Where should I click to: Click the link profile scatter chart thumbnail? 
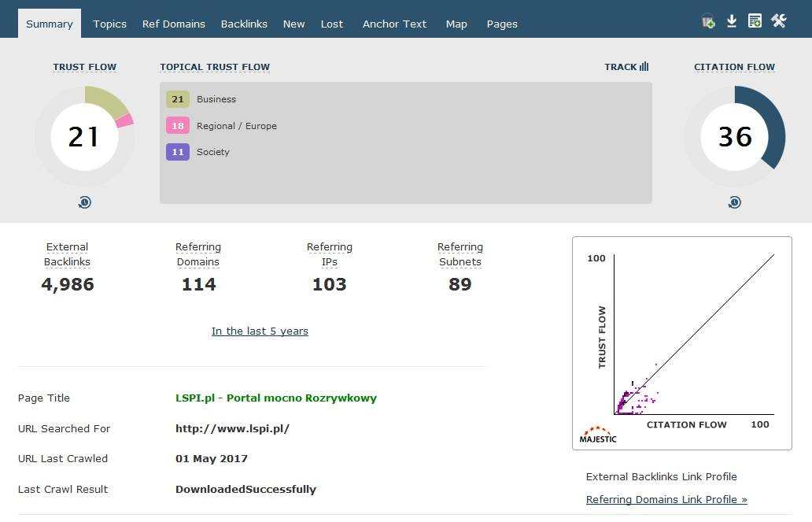pyautogui.click(x=681, y=342)
